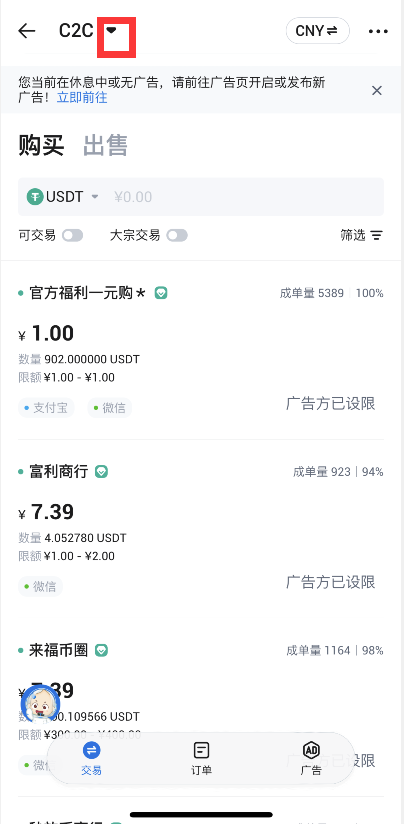Switch currency with the CNY button

318,31
